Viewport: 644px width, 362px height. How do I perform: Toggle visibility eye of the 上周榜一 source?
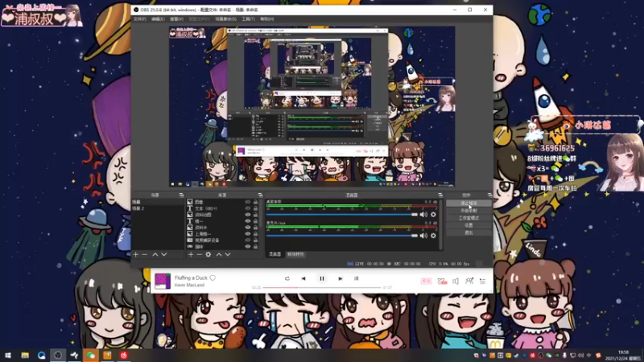[248, 234]
